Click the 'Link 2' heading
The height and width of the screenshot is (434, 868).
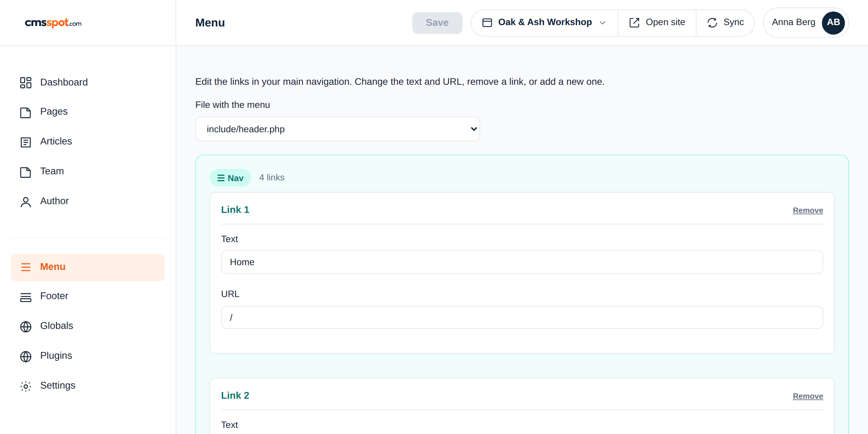pyautogui.click(x=235, y=395)
